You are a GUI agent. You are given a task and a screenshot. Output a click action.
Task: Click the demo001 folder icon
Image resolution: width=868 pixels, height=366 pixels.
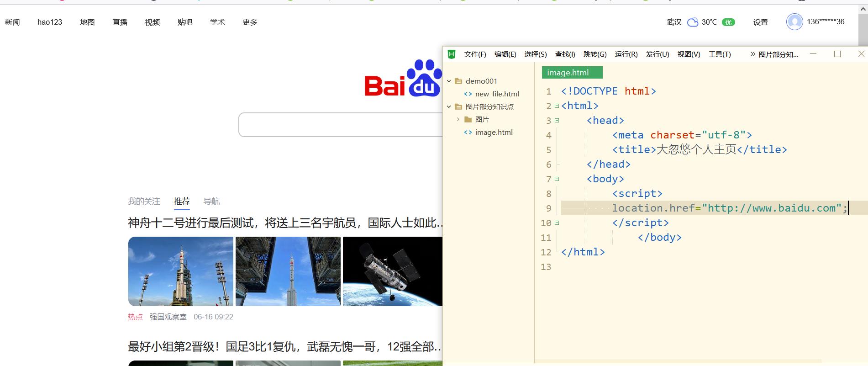(458, 81)
